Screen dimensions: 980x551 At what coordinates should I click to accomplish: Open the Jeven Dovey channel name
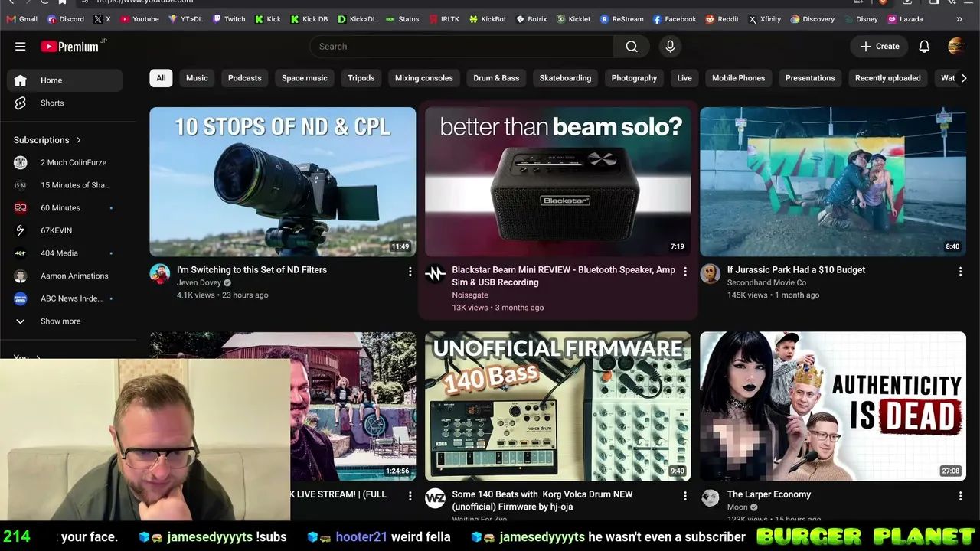tap(199, 283)
